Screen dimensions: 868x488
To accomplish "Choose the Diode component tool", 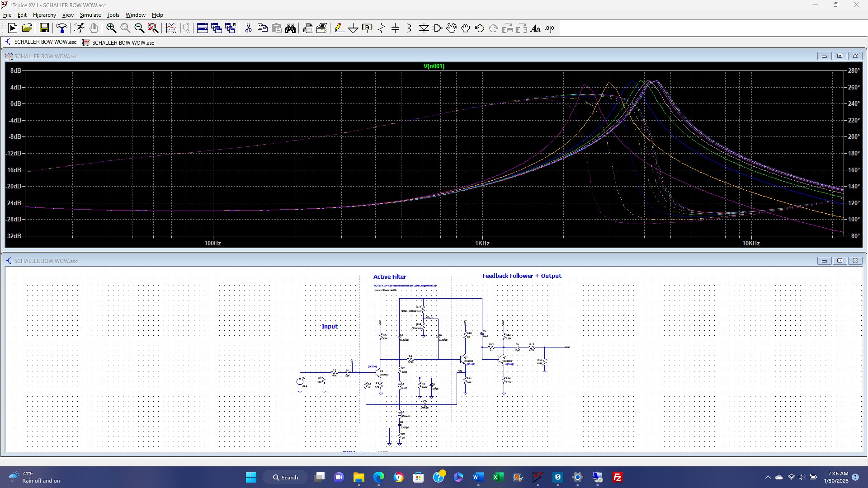I will (x=424, y=28).
